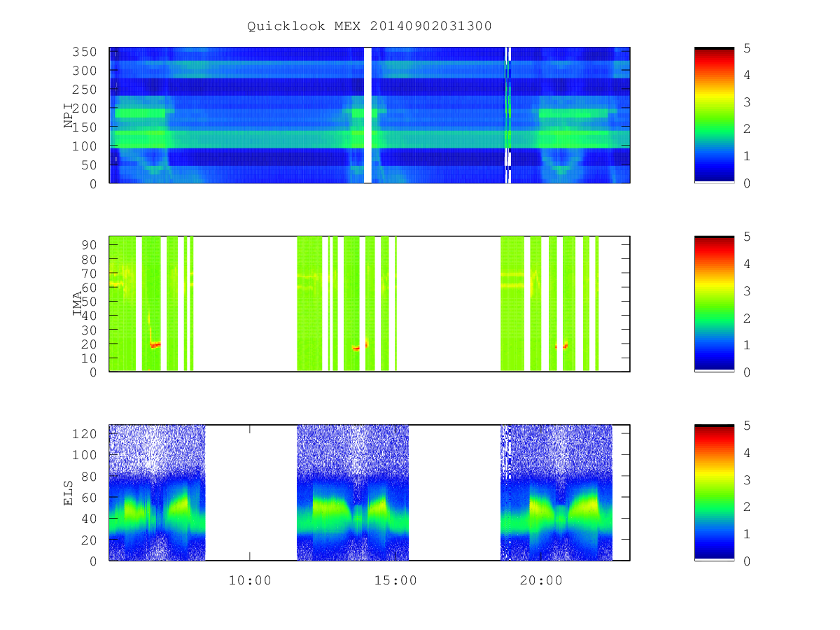The width and height of the screenshot is (840, 630).
Task: Click the 15:00 time axis label
Action: pyautogui.click(x=396, y=580)
